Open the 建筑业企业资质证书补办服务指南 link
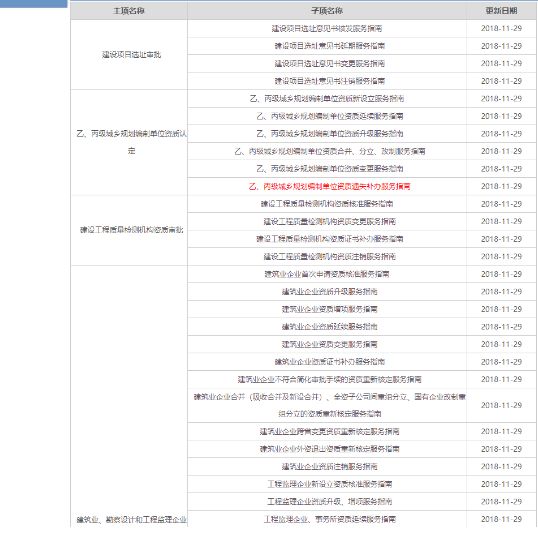This screenshot has width=538, height=534. click(x=329, y=362)
